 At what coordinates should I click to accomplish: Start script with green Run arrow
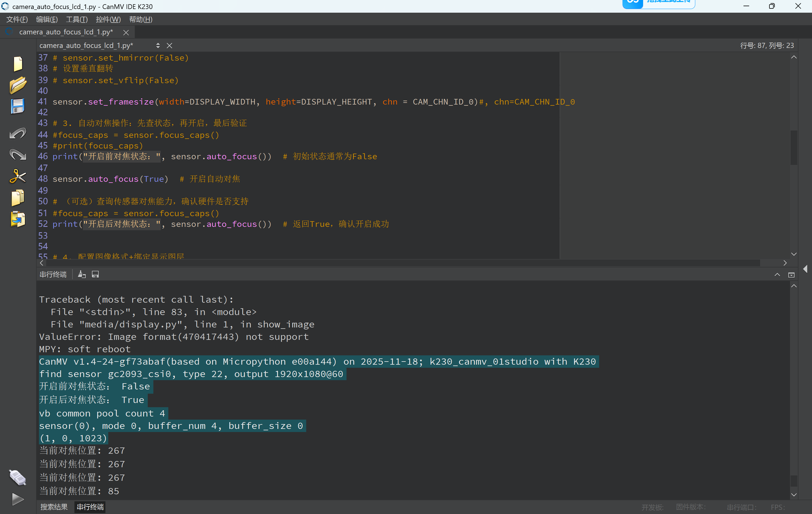(x=17, y=499)
